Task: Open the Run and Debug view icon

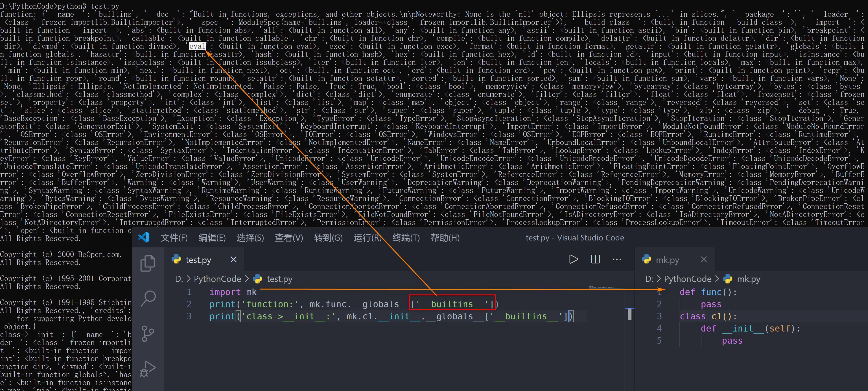Action: [x=148, y=368]
